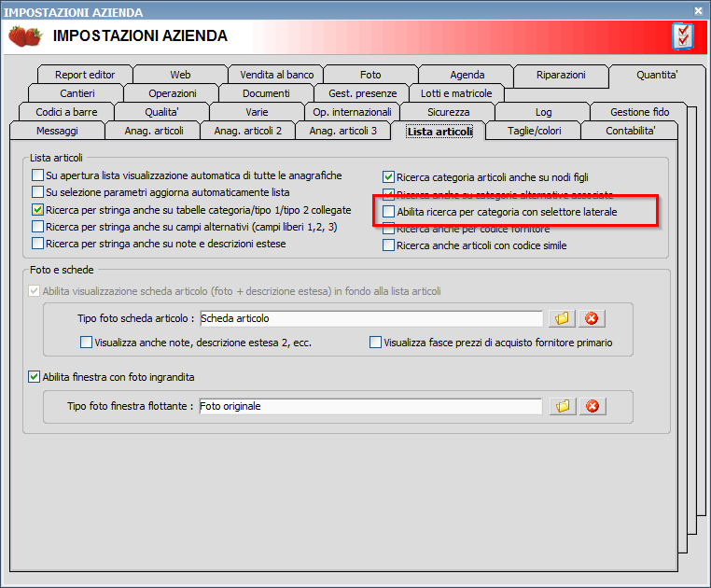Switch to Anag. articoli 3 tab
This screenshot has height=588, width=711.
342,131
